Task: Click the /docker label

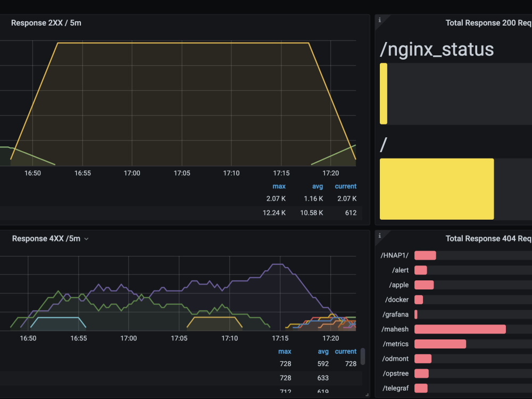Action: click(397, 300)
